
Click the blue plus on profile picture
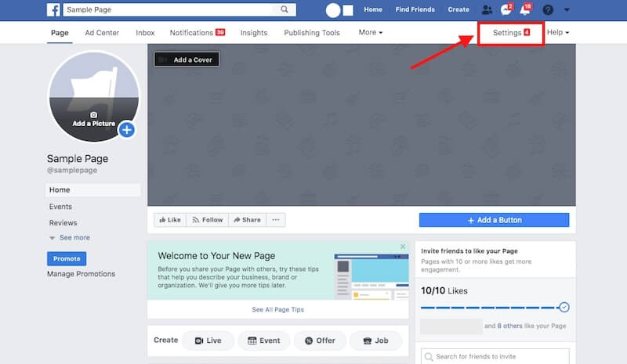click(x=127, y=129)
